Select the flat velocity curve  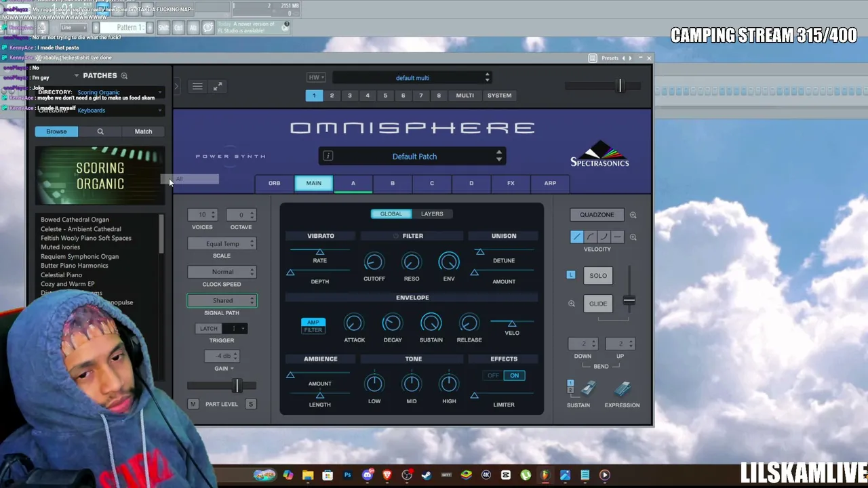[x=617, y=237]
